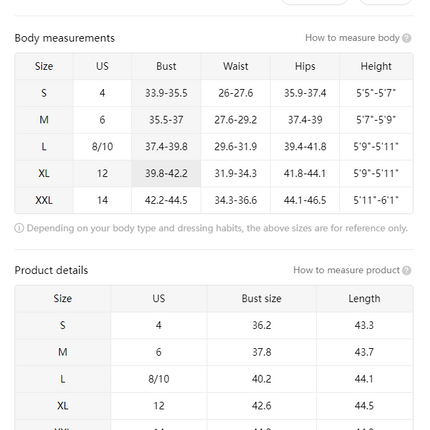
Task: Click the left rounded button at the top edge
Action: [x=314, y=1]
